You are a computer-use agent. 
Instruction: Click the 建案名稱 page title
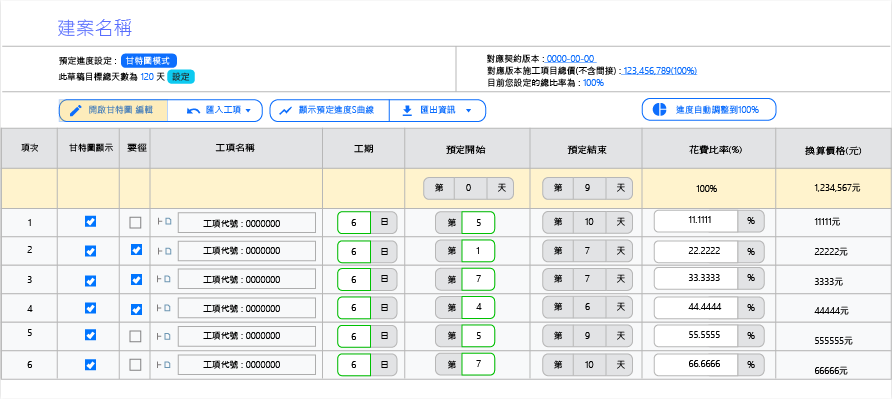tap(96, 28)
